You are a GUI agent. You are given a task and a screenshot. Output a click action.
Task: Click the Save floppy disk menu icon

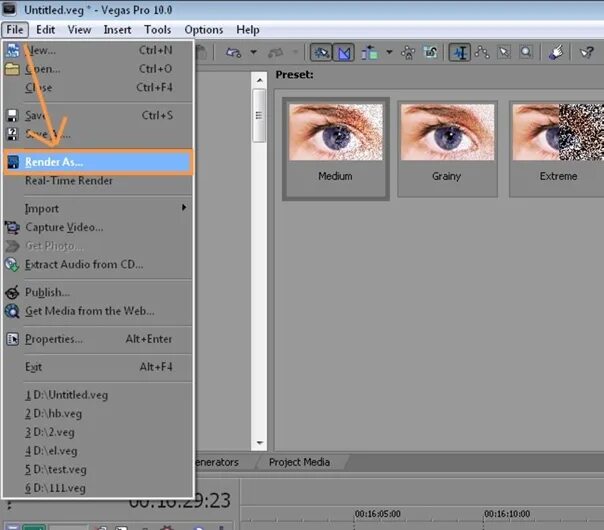(13, 116)
